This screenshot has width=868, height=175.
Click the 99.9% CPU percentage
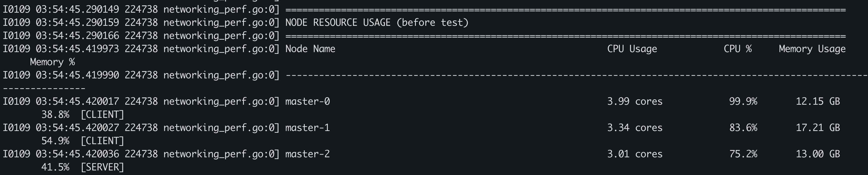(743, 101)
